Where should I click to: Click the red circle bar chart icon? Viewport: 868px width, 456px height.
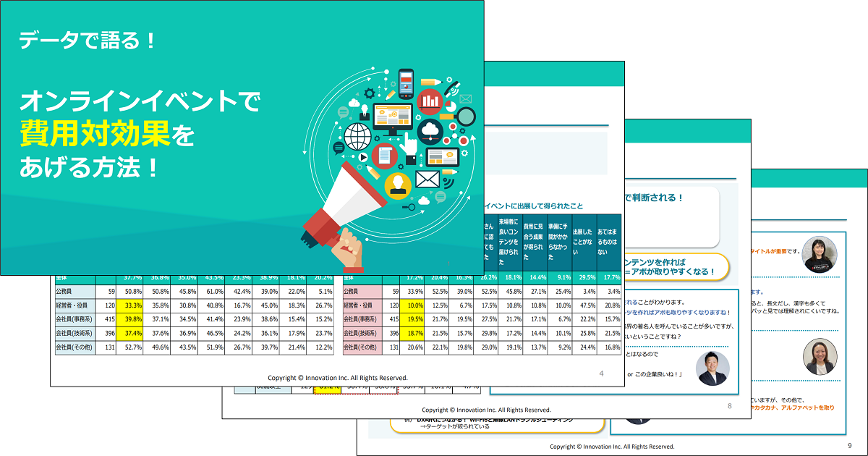[x=431, y=101]
